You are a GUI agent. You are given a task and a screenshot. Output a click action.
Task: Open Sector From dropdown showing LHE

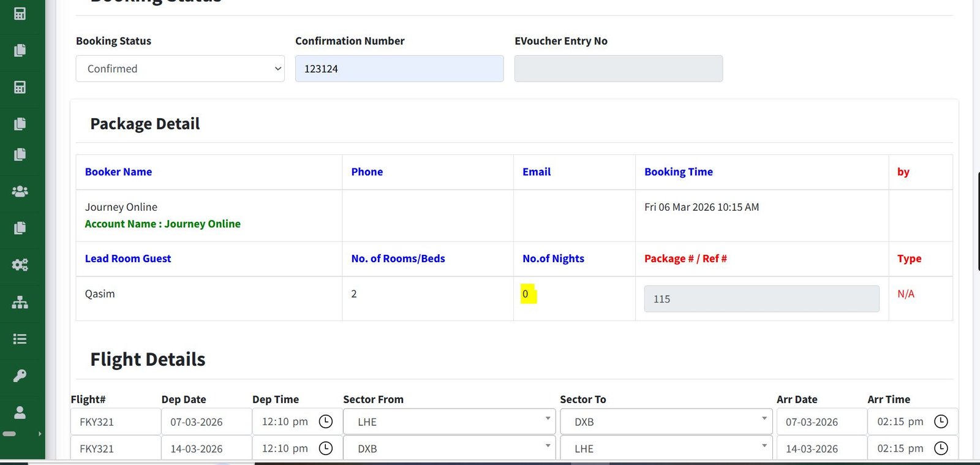click(x=448, y=422)
